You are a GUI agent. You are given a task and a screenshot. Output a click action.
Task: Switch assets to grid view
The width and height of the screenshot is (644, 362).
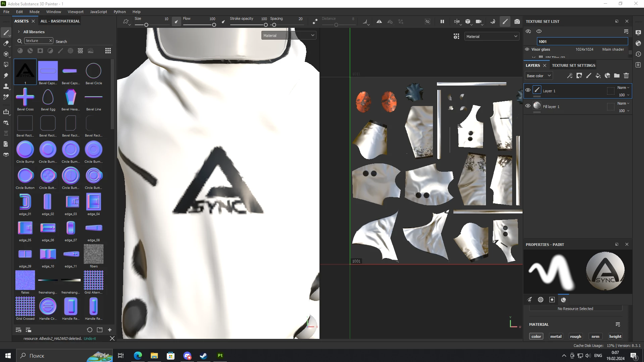(x=108, y=51)
